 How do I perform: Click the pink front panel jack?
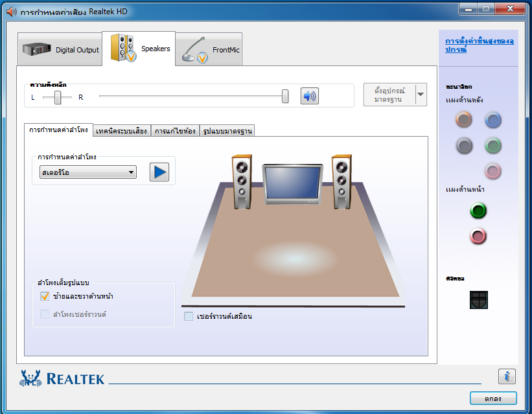pos(478,236)
